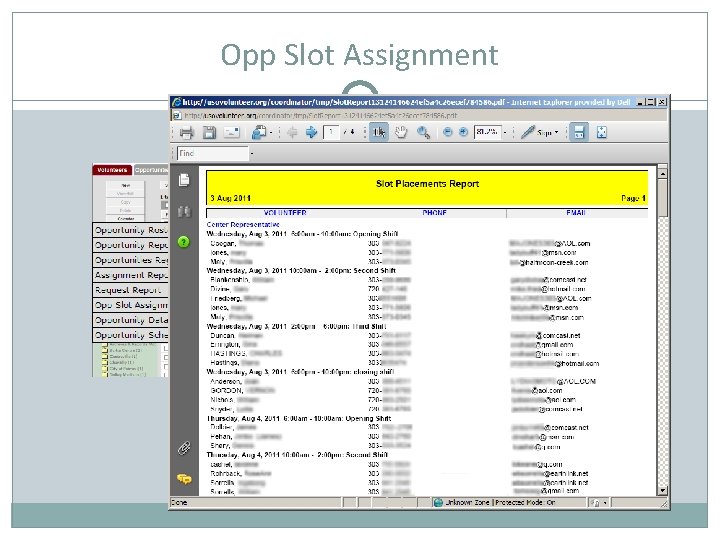Open Opp Slot Assignment menu entry

131,305
